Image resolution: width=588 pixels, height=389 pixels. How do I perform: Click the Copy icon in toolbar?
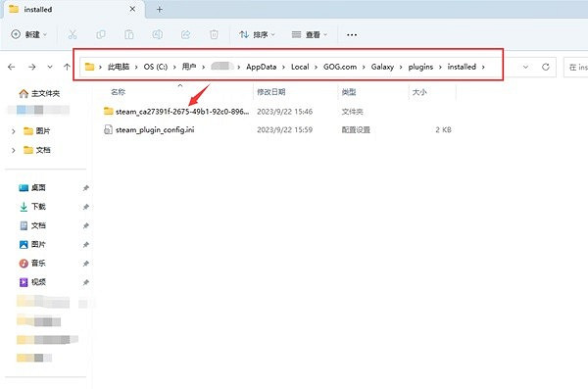click(101, 34)
